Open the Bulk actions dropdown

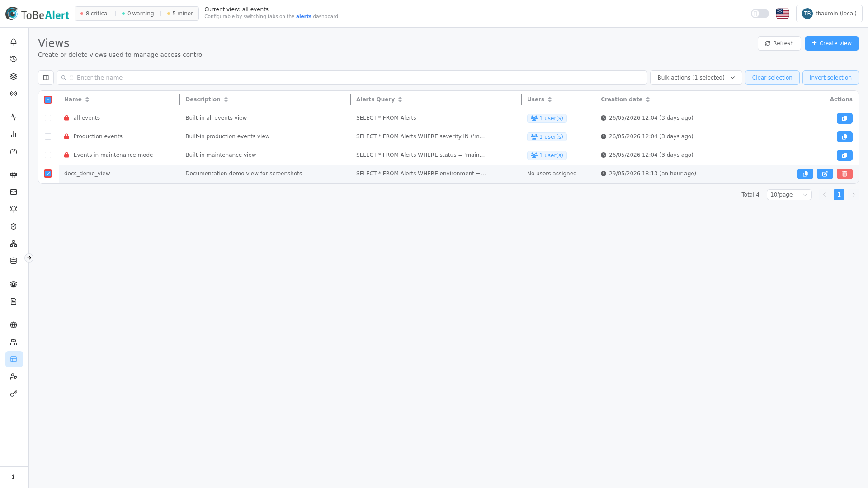696,78
